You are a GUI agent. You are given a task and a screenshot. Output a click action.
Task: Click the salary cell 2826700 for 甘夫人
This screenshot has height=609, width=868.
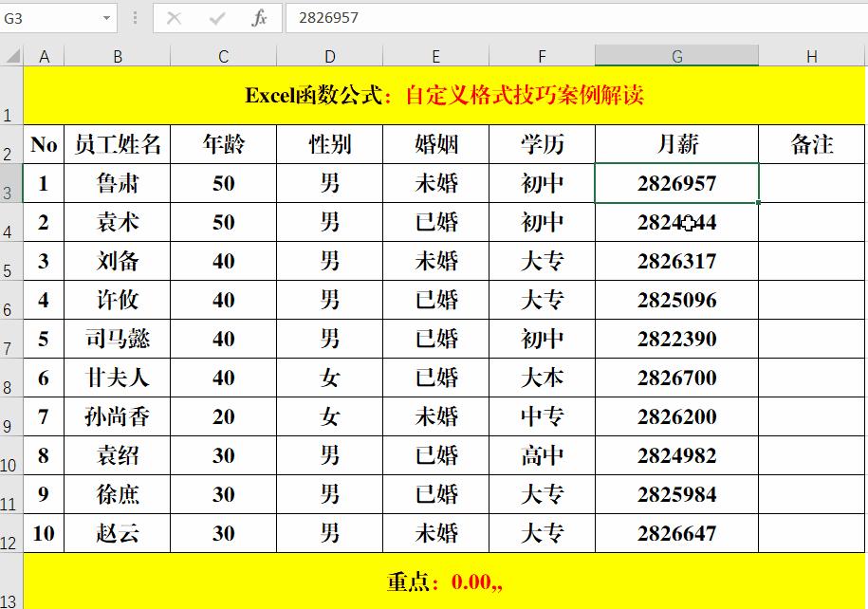click(676, 378)
